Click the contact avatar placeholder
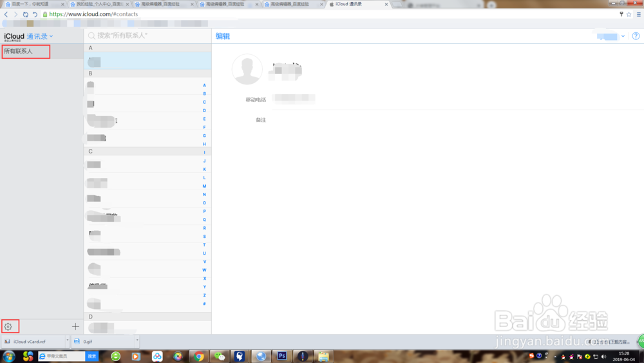644x363 pixels. [247, 69]
